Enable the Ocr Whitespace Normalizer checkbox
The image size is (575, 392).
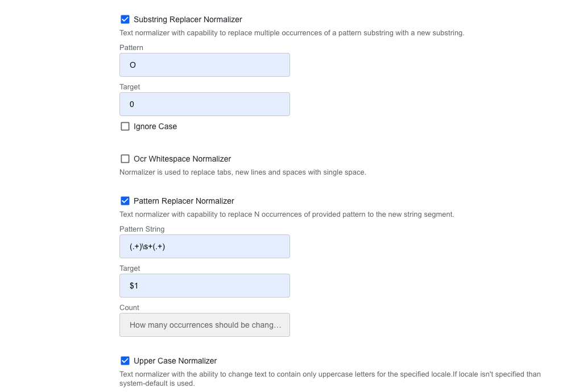coord(125,159)
